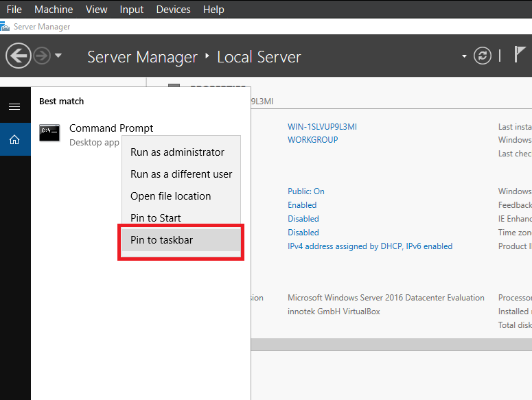Viewport: 532px width, 400px height.
Task: Click the Server Manager title bar icon
Action: [5, 27]
